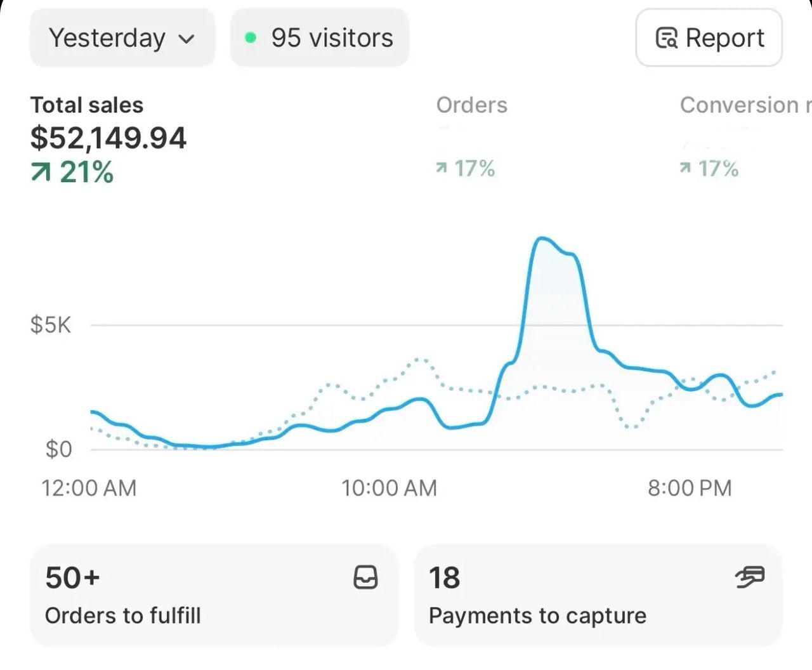
Task: Click the chart at 10:00 AM label
Action: [389, 488]
